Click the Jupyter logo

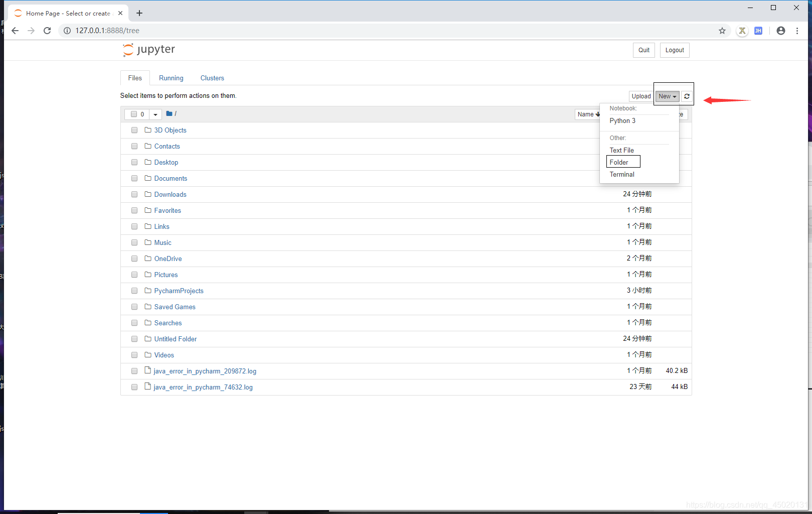tap(149, 50)
